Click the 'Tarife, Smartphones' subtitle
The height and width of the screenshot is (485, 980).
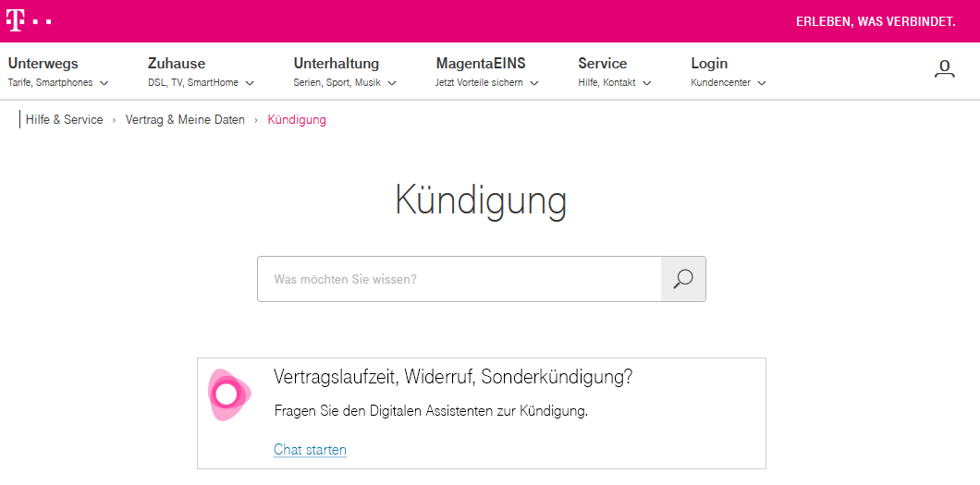pyautogui.click(x=50, y=82)
